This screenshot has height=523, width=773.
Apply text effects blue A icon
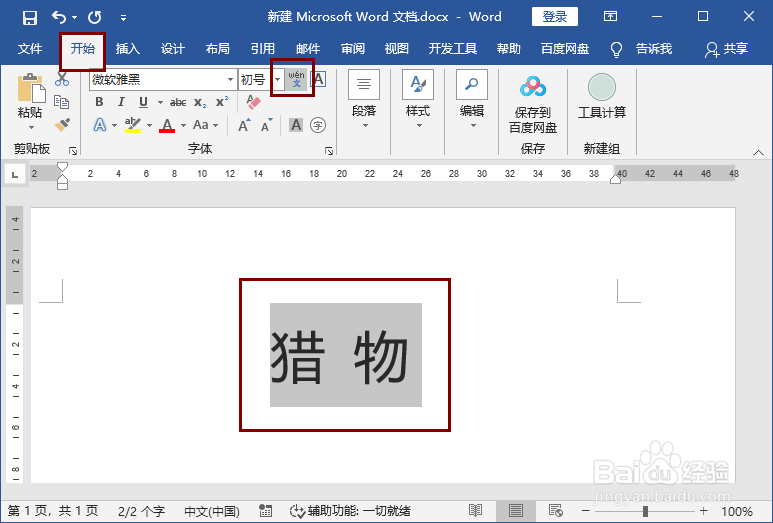pyautogui.click(x=100, y=125)
